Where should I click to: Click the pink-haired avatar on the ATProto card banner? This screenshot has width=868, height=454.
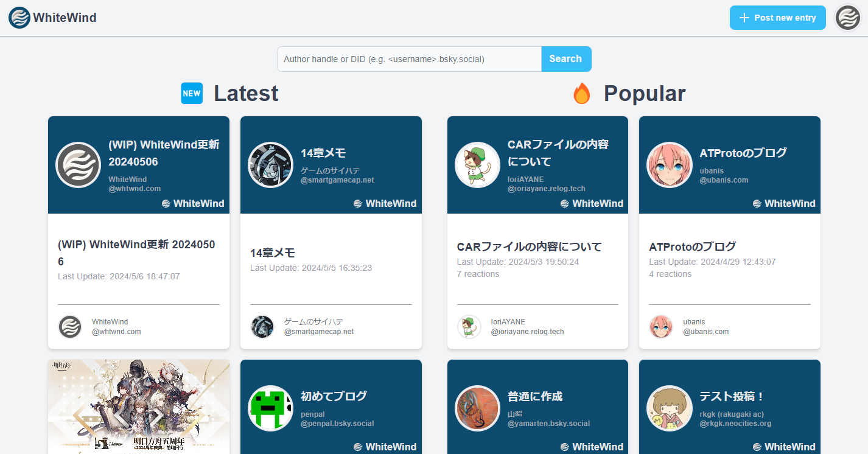[x=669, y=165]
